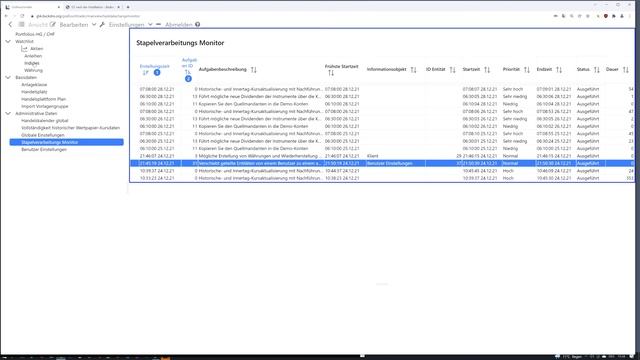Screen dimensions: 640x360
Task: Click the help question mark icon
Action: [x=198, y=24]
